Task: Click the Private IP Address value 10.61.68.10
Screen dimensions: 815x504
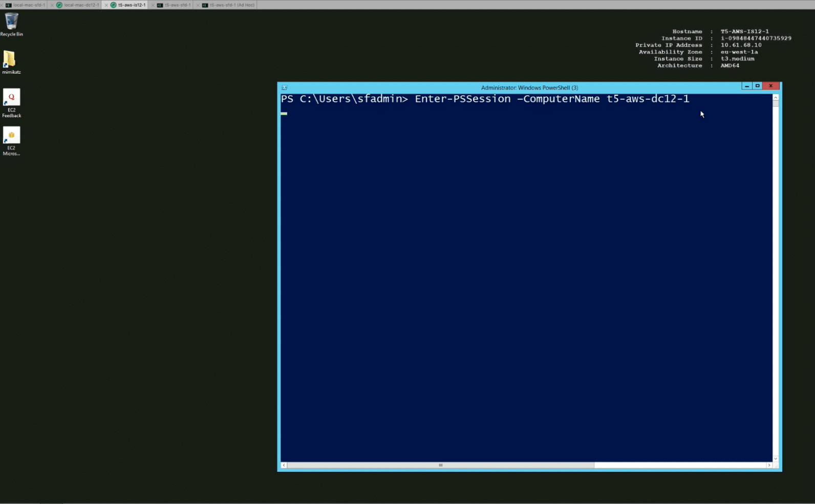Action: click(x=741, y=45)
